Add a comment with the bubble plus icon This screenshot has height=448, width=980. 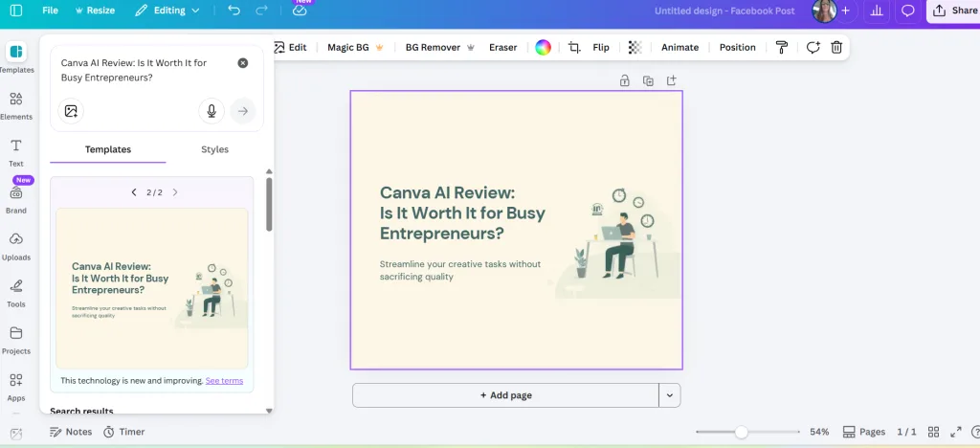(813, 48)
